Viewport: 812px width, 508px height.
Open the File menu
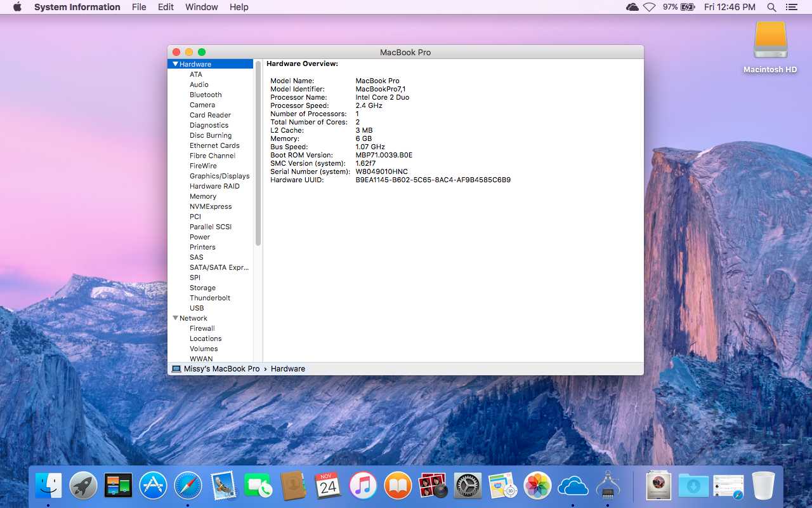pos(139,7)
